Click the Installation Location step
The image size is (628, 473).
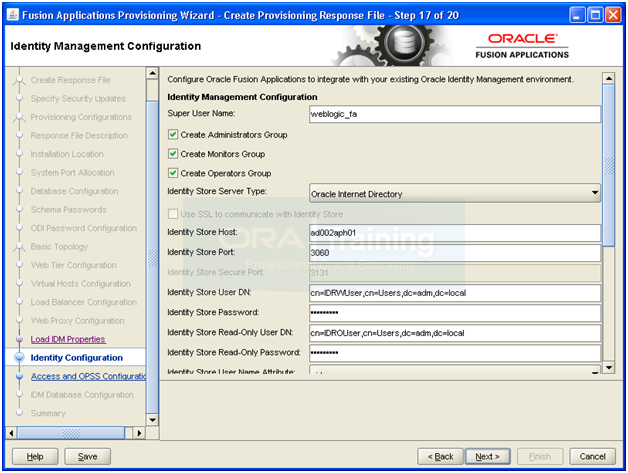(67, 154)
